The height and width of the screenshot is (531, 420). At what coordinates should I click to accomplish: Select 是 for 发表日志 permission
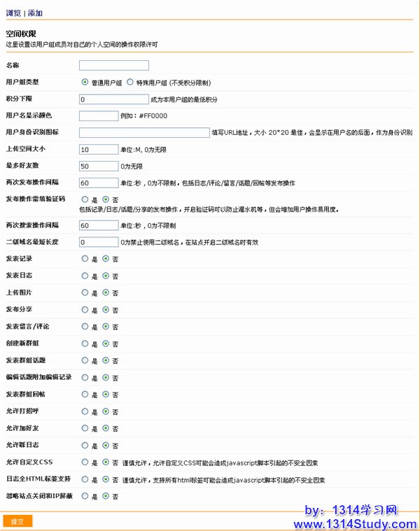point(85,276)
